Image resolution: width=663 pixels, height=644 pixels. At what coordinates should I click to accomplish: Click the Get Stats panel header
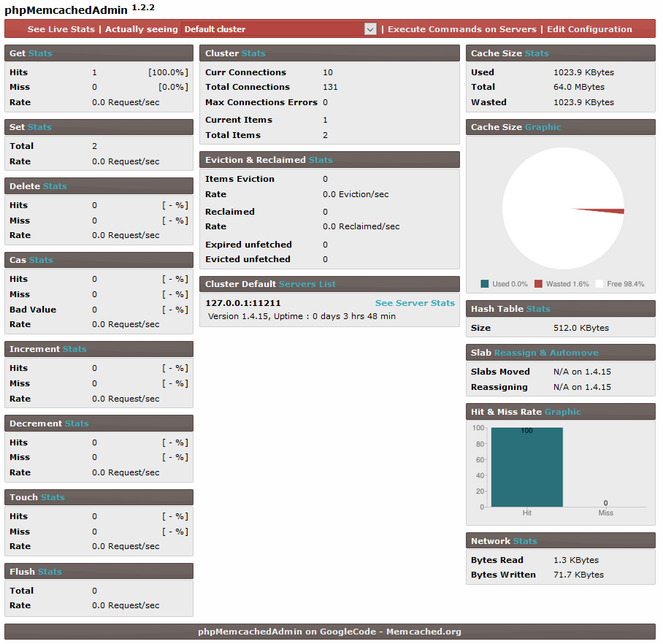pyautogui.click(x=99, y=53)
